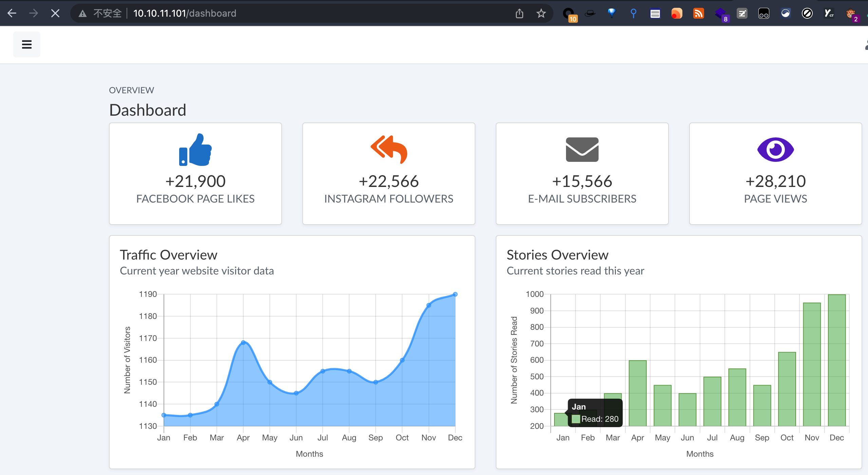868x475 pixels.
Task: Click the share icon in the address bar
Action: [x=520, y=13]
